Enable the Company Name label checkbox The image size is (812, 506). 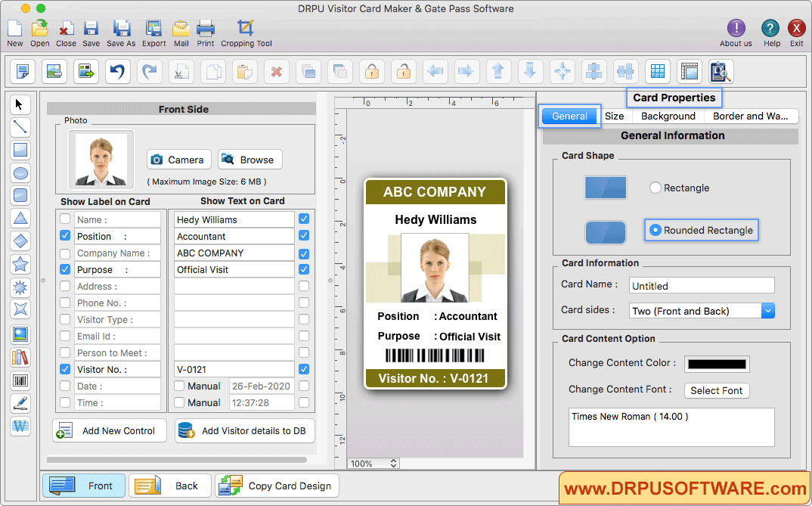pyautogui.click(x=65, y=253)
